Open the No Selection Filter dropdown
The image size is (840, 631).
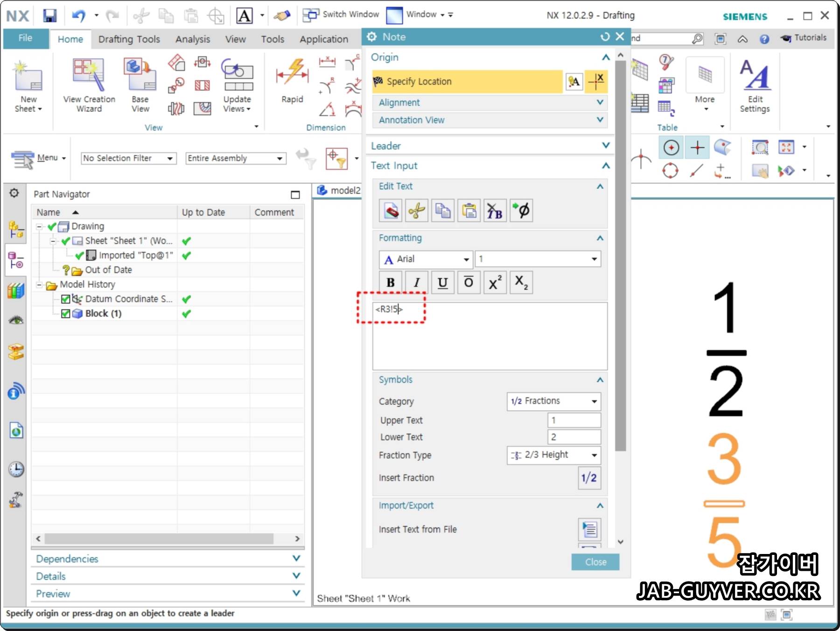point(129,159)
